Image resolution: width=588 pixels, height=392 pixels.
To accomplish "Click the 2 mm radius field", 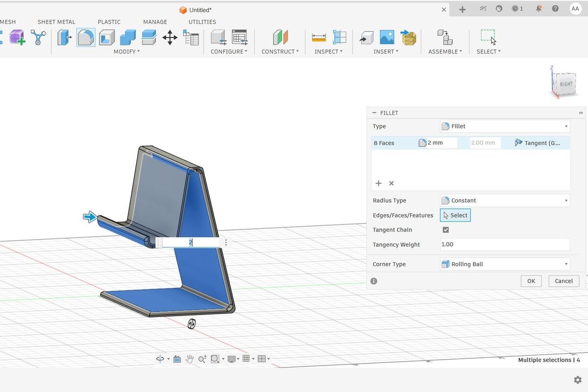I will [441, 143].
